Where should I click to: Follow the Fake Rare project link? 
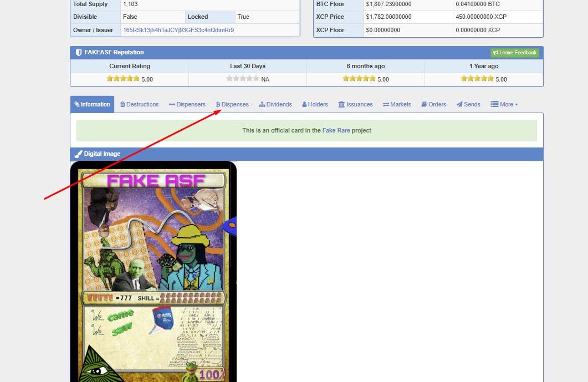[x=336, y=130]
